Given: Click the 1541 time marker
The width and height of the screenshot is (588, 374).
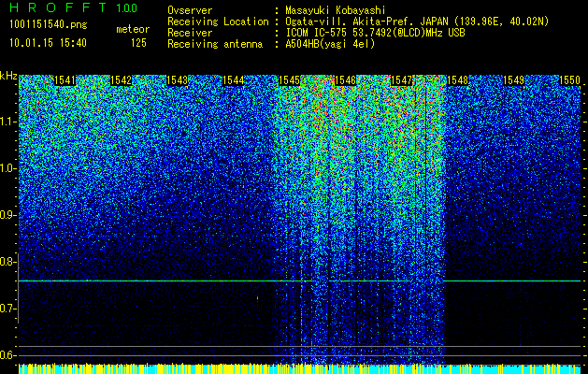Looking at the screenshot, I should click(65, 80).
